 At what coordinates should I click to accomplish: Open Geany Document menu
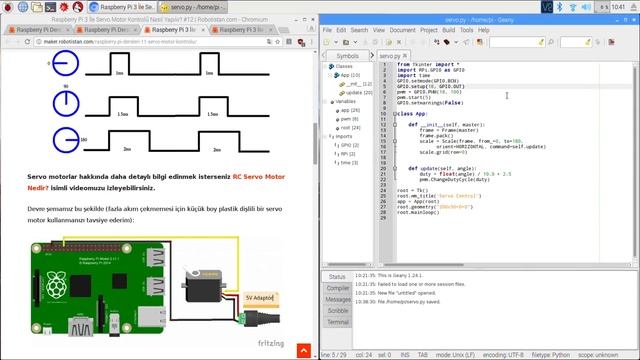(402, 30)
